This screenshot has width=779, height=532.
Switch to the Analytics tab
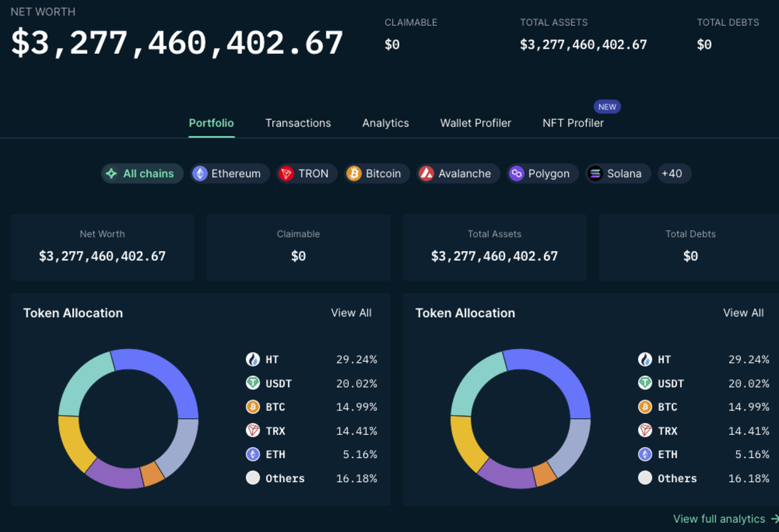point(386,123)
